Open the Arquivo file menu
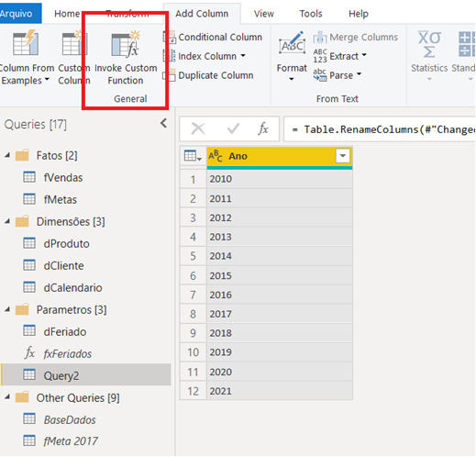Screen dimensions: 476x457 [16, 14]
